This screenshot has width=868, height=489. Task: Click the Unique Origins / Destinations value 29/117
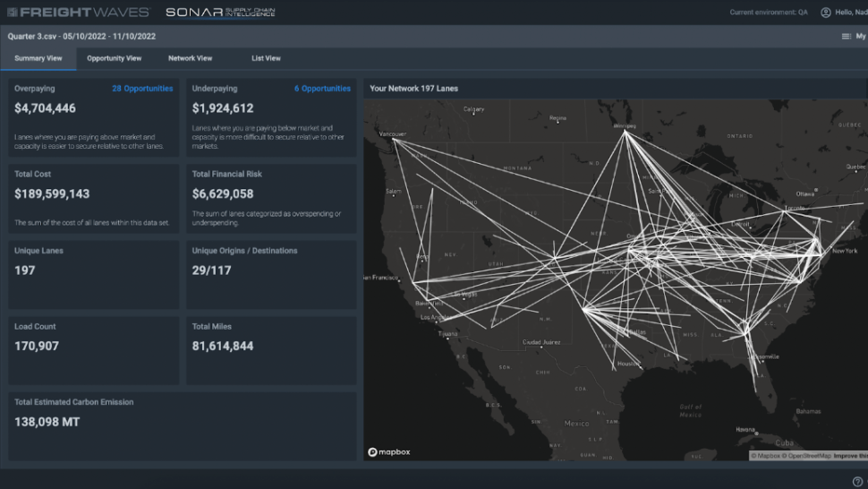pyautogui.click(x=211, y=270)
